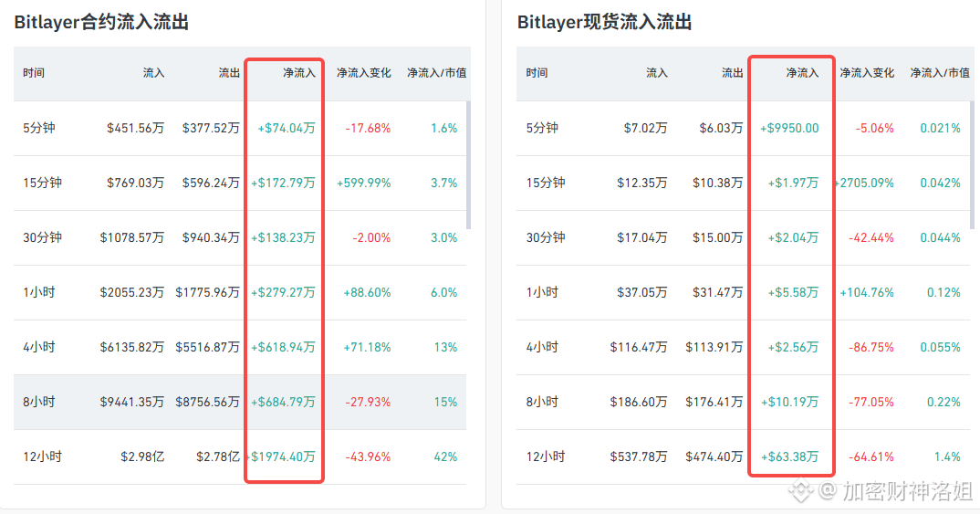Click the $116.47万 spot inflow cell
The height and width of the screenshot is (514, 980).
[639, 347]
